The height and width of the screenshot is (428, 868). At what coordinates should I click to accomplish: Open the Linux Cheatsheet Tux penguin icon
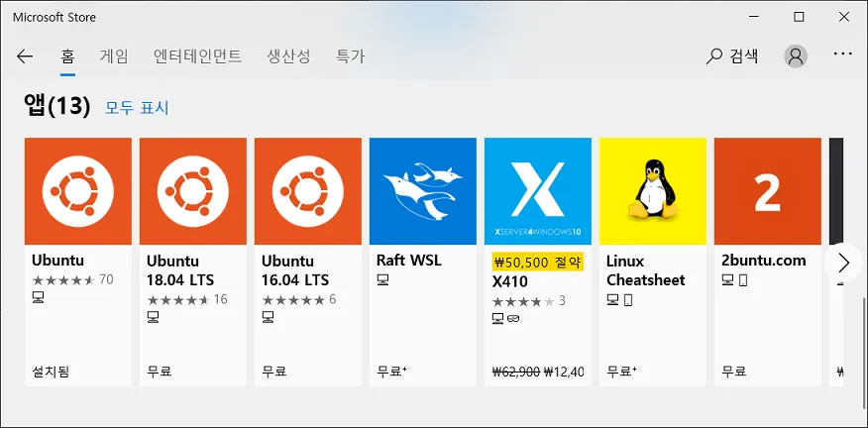pos(653,191)
